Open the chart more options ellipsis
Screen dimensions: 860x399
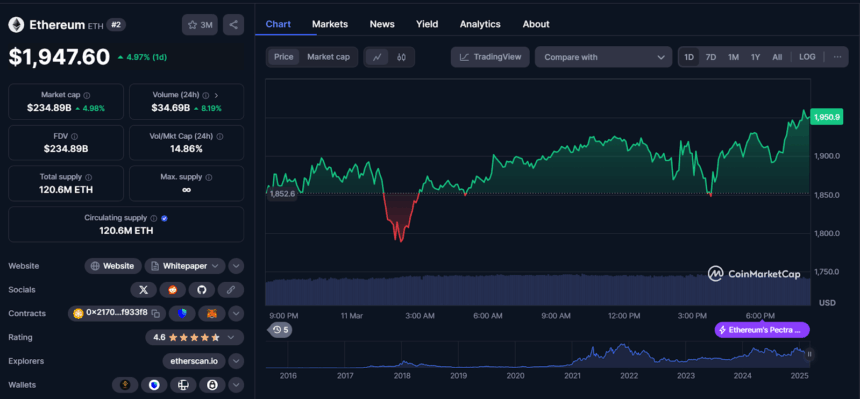click(838, 57)
